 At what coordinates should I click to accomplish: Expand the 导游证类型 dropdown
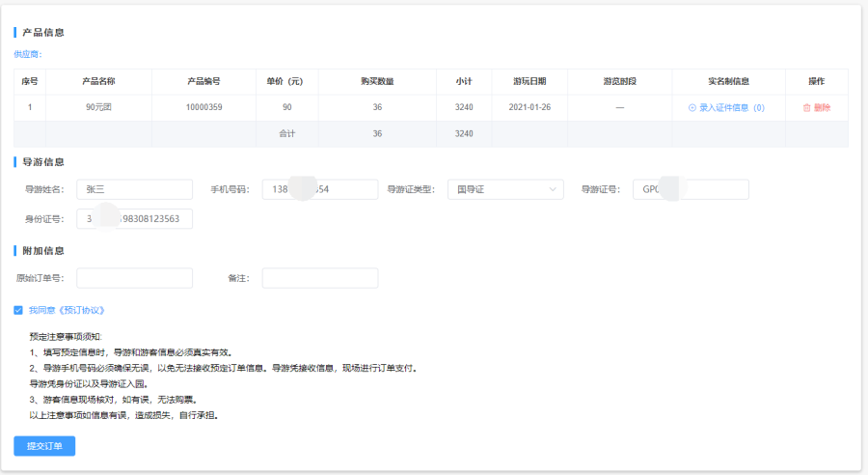coord(505,189)
